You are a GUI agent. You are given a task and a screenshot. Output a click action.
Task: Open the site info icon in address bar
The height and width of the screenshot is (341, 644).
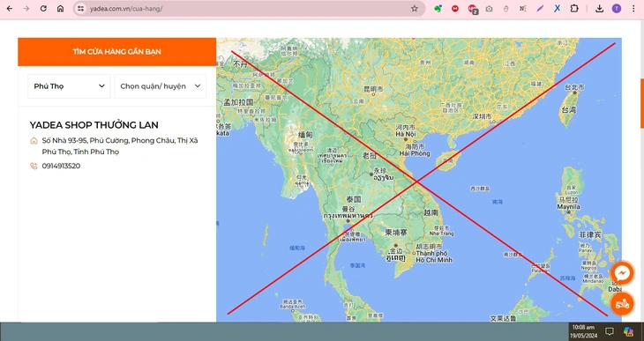point(81,8)
